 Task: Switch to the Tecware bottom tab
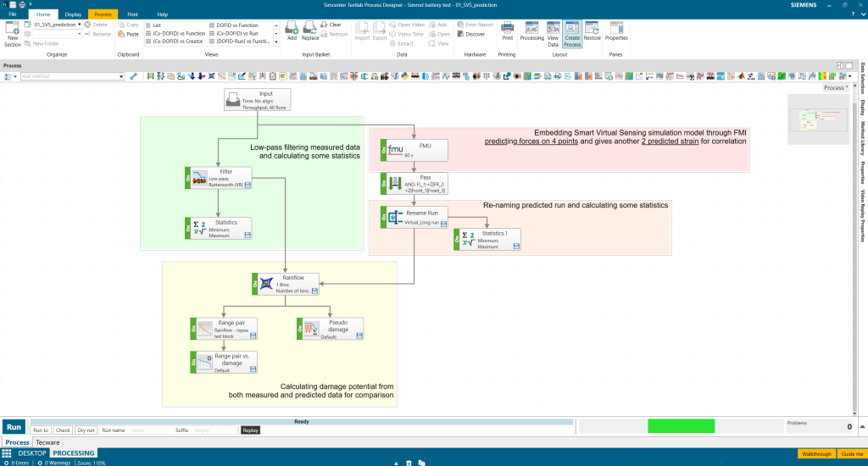[47, 442]
